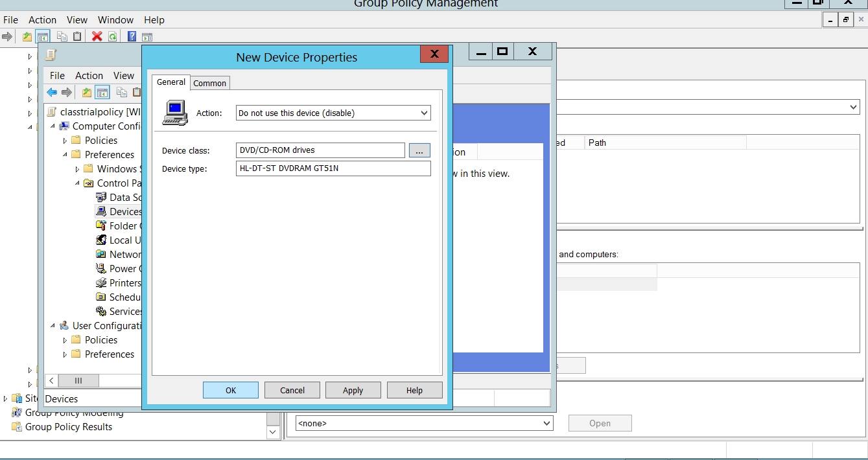The image size is (868, 460).
Task: Click the red Delete icon in toolbar
Action: pyautogui.click(x=97, y=37)
